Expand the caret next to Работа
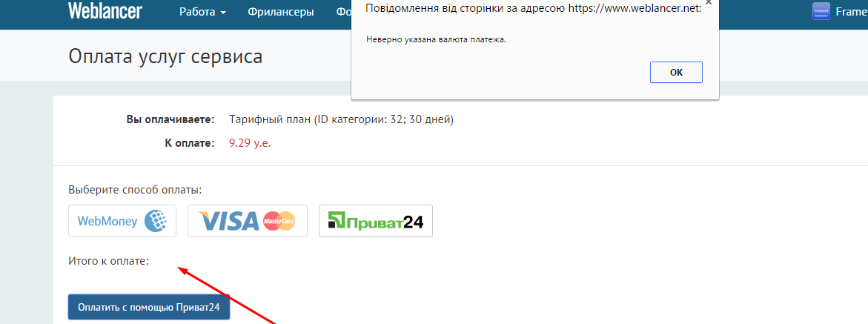The height and width of the screenshot is (324, 868). point(222,12)
